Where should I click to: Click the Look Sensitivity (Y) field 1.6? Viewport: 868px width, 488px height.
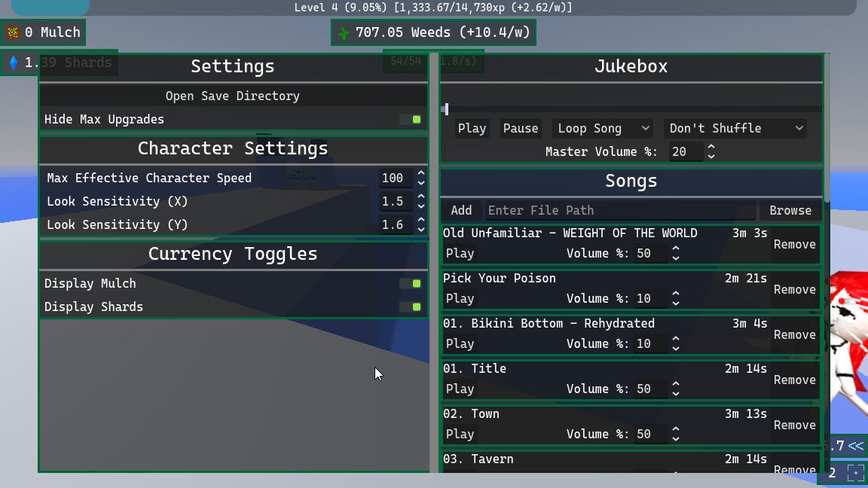coord(396,224)
